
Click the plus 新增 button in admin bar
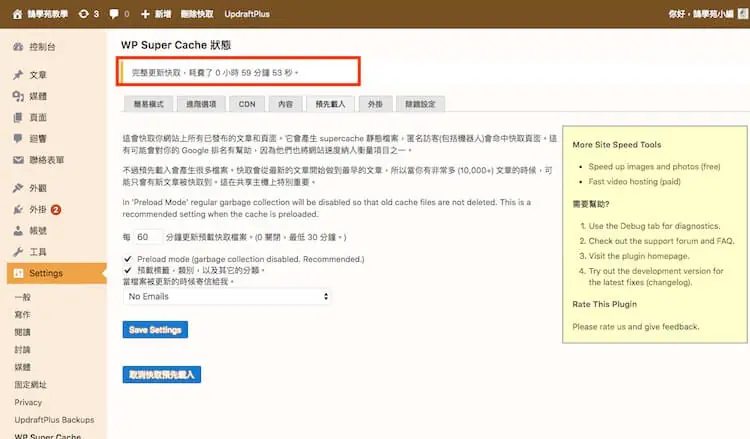coord(156,14)
